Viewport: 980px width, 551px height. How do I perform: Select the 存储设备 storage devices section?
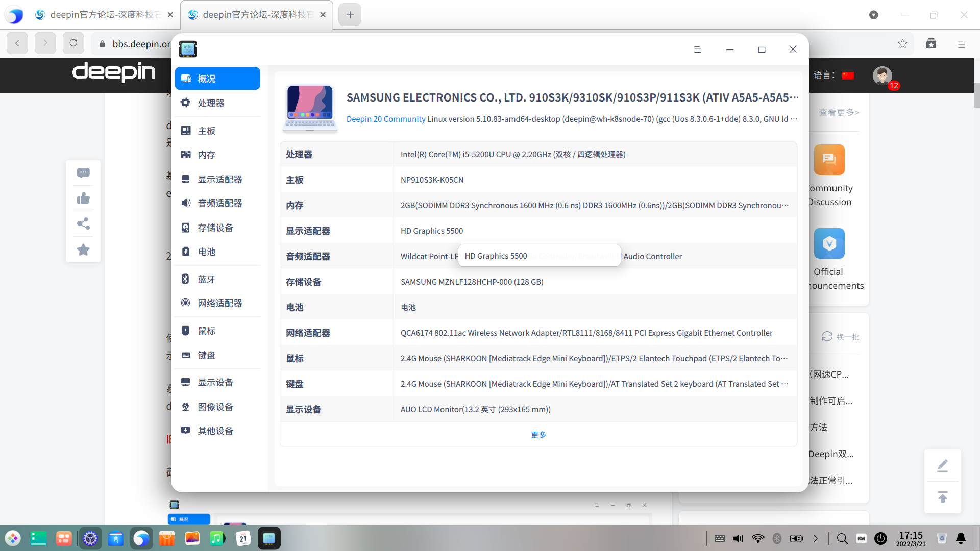214,227
